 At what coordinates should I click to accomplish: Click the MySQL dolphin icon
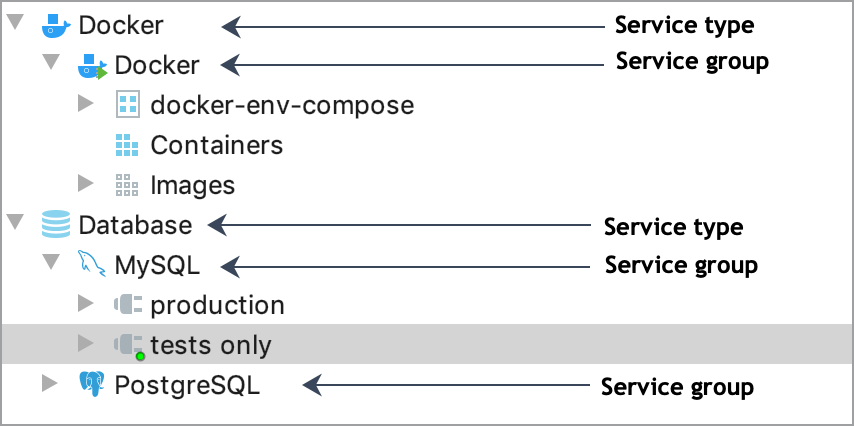(92, 265)
